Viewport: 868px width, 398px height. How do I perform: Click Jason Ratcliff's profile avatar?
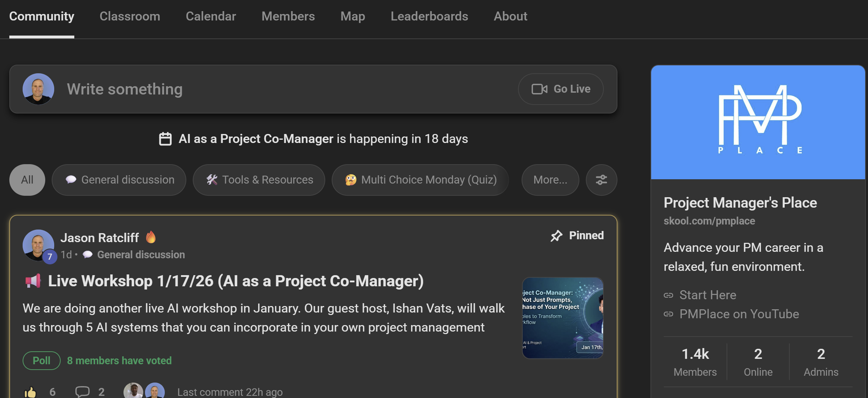(38, 245)
